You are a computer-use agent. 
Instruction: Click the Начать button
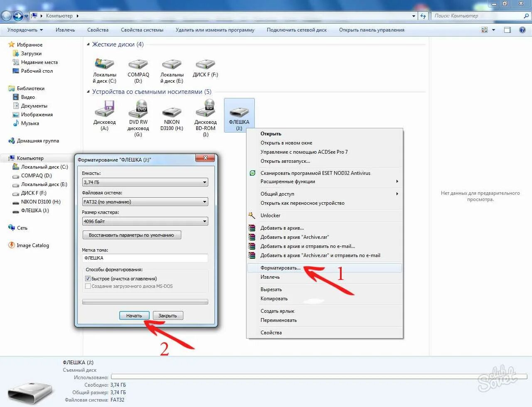point(134,316)
